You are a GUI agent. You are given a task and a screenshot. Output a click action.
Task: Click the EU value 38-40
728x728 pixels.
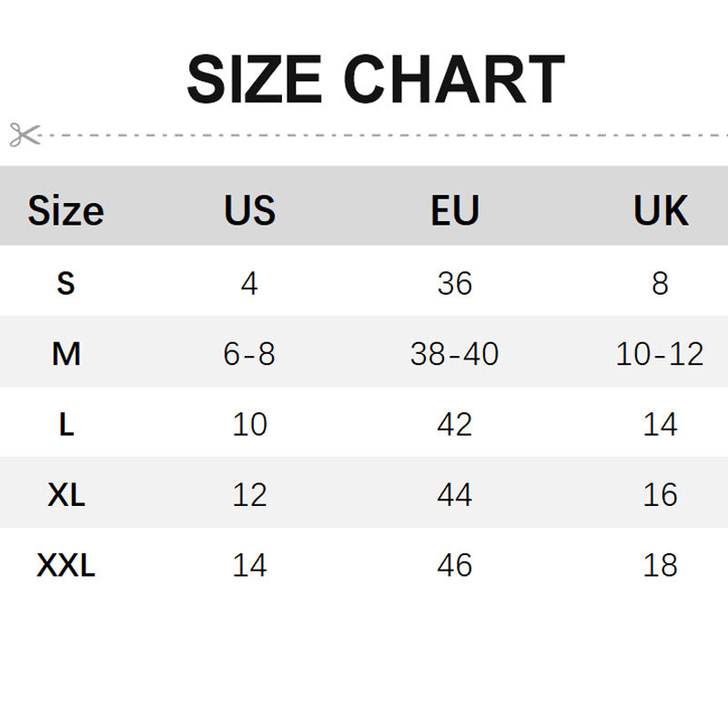tap(454, 354)
